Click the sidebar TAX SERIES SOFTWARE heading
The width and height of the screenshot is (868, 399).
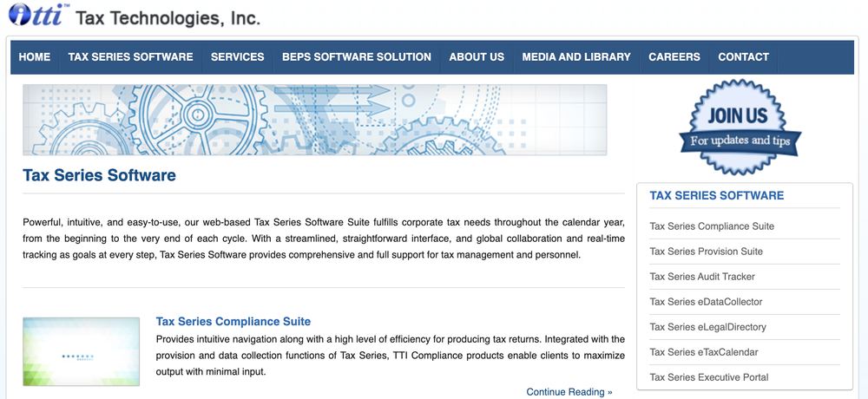(x=717, y=195)
